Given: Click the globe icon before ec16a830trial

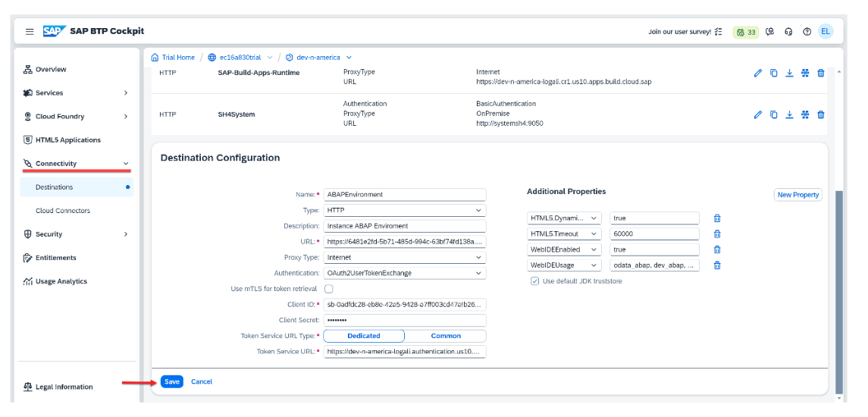Looking at the screenshot, I should point(212,58).
